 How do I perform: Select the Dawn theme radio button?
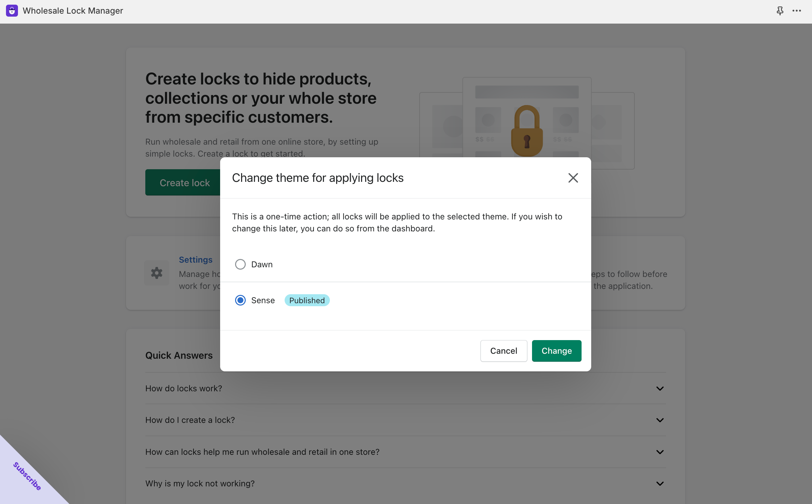click(x=240, y=264)
